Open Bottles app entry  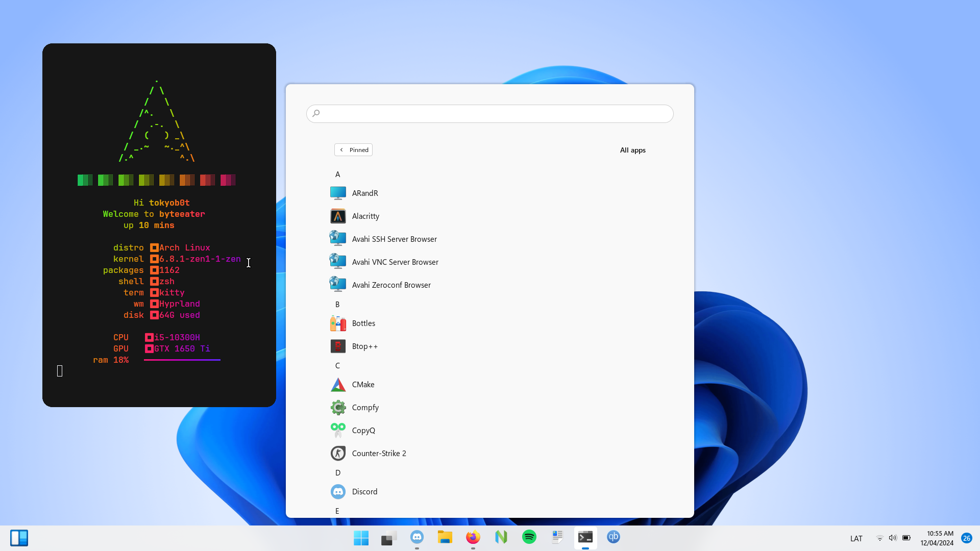363,323
